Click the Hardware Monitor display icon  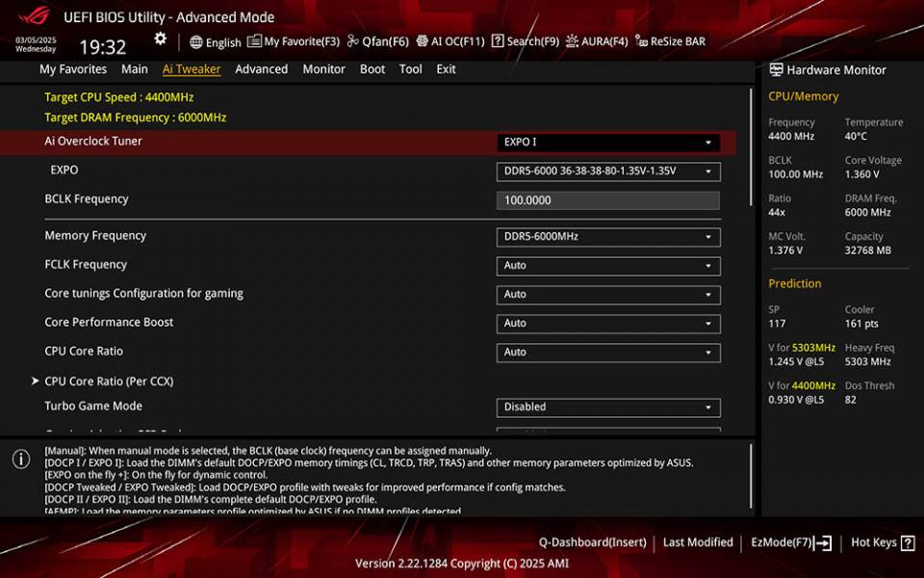coord(776,69)
